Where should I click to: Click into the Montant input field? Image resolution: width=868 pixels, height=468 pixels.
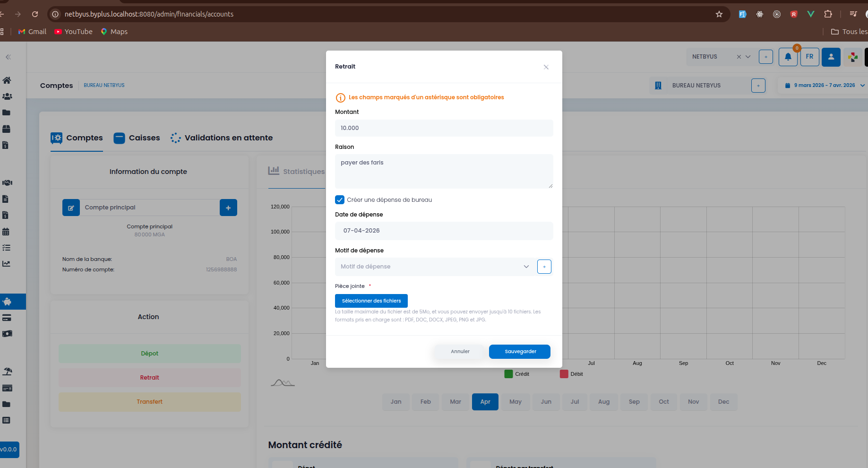coord(443,128)
